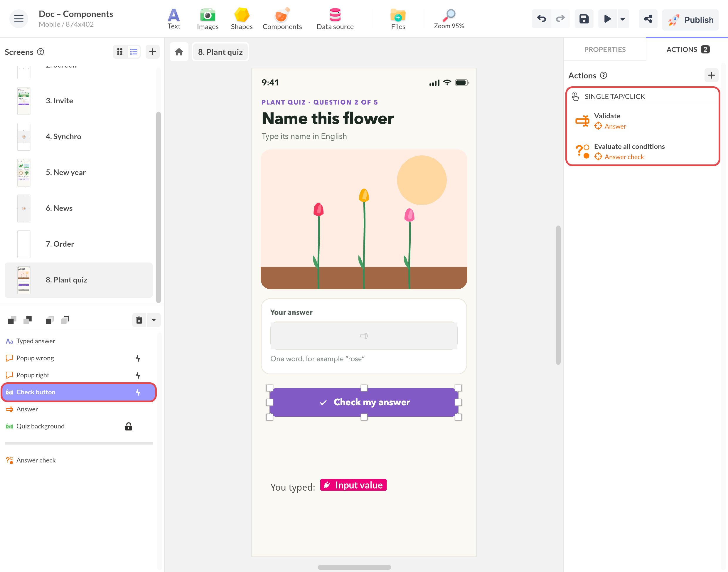This screenshot has width=728, height=572.
Task: Redo the last undone change
Action: coord(560,19)
